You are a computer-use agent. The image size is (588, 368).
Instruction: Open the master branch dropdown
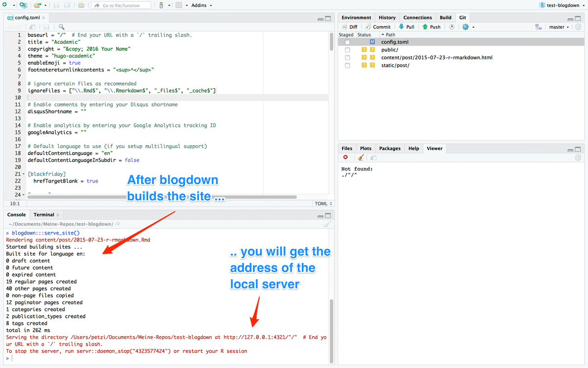(559, 26)
